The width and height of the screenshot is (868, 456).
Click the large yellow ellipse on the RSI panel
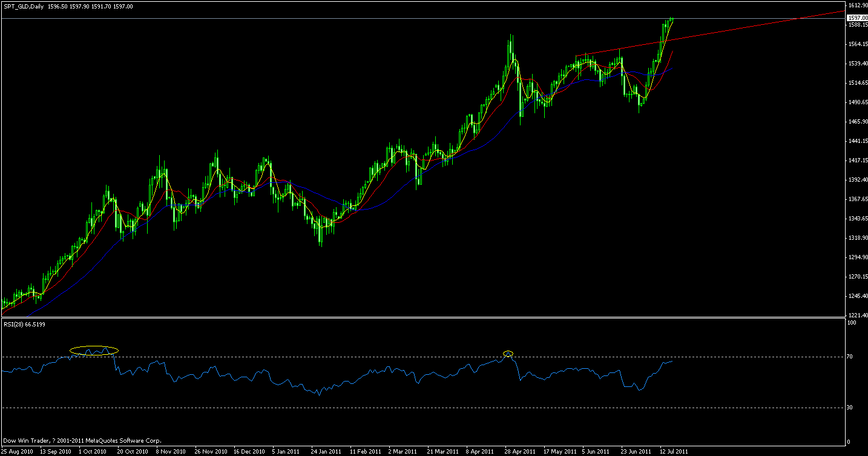tap(94, 350)
